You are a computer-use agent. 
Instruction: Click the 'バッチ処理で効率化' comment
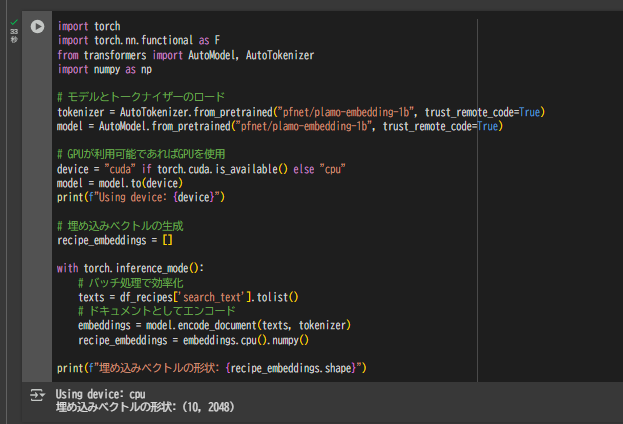[131, 283]
